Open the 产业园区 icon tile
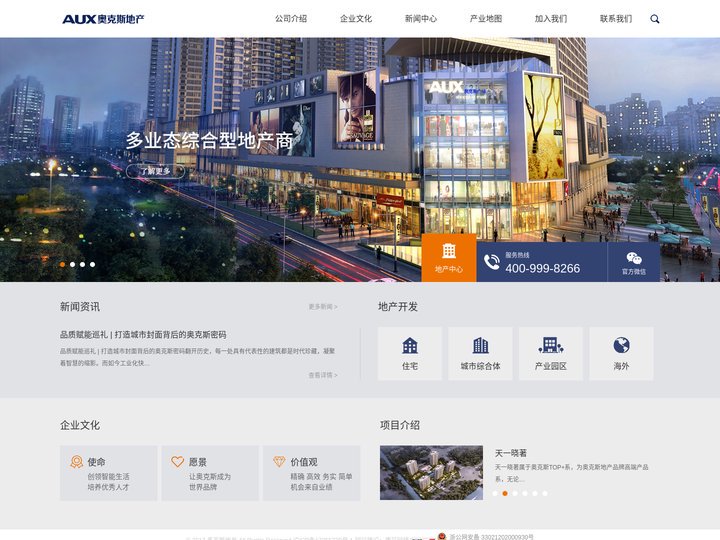The width and height of the screenshot is (720, 540). (x=551, y=354)
